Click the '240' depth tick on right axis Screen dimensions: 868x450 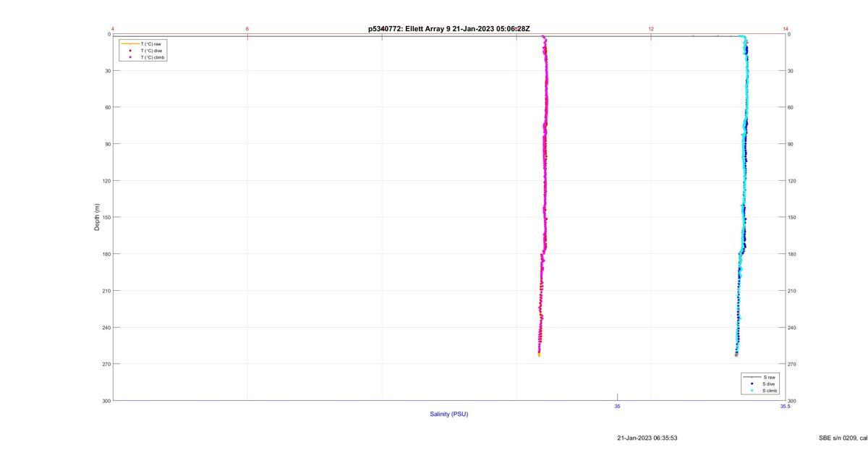pos(792,327)
